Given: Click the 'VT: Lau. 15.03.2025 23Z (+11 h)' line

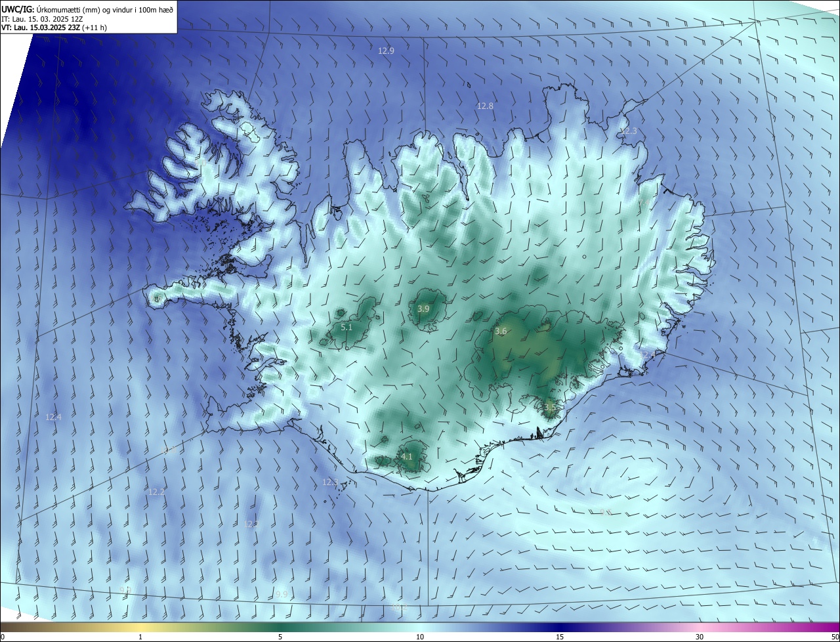Looking at the screenshot, I should tap(54, 28).
